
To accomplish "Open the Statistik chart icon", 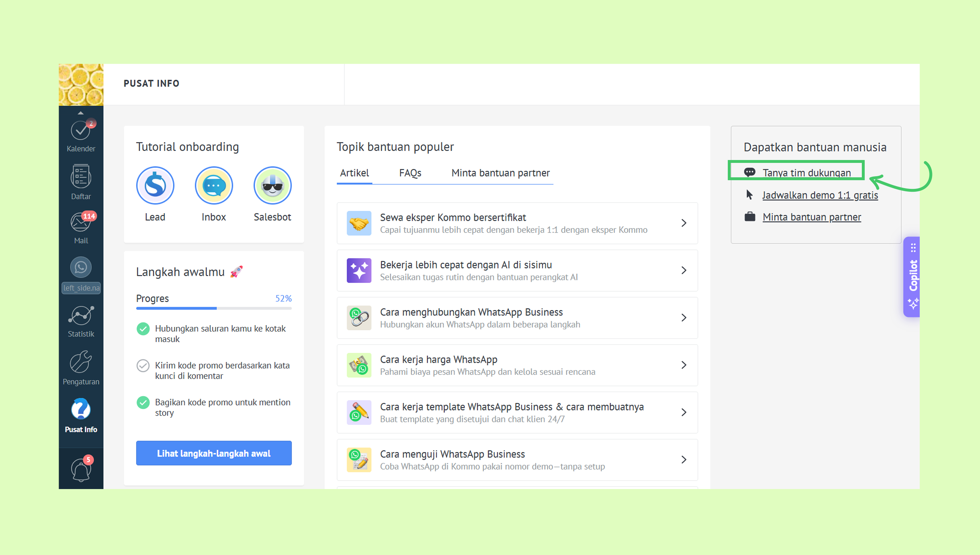I will (80, 316).
